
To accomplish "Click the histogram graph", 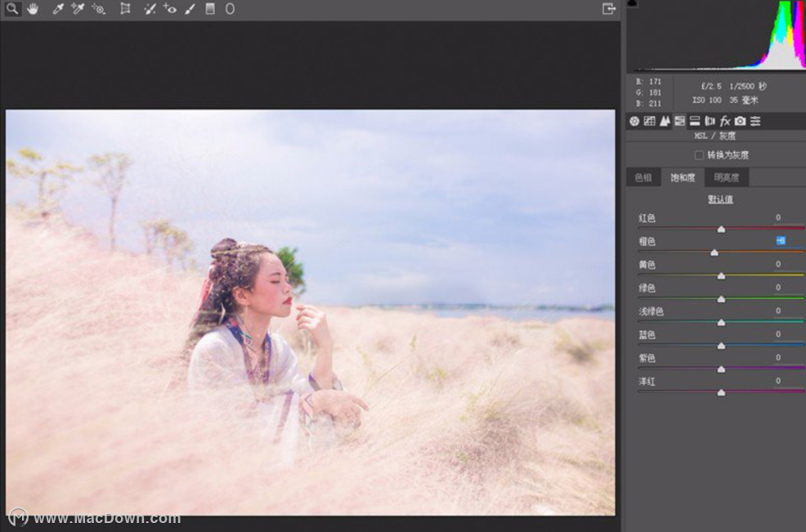I will click(717, 35).
